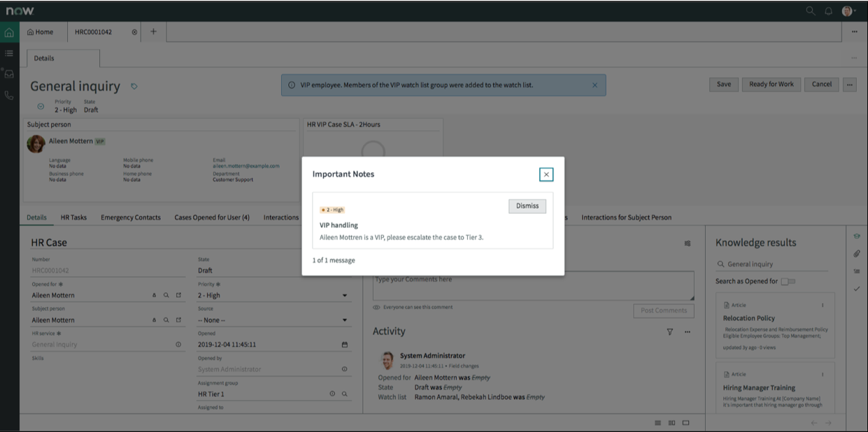Open the Relocation Policy article

(749, 318)
